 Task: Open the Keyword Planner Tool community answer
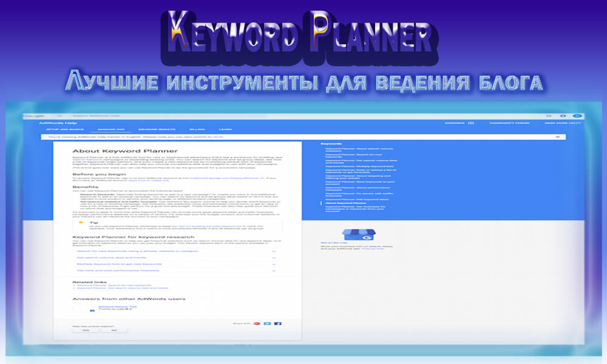coord(118,307)
